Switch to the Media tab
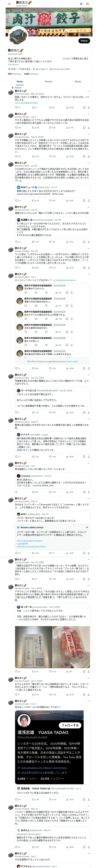Viewport: 98px width, 868px height. (78, 82)
